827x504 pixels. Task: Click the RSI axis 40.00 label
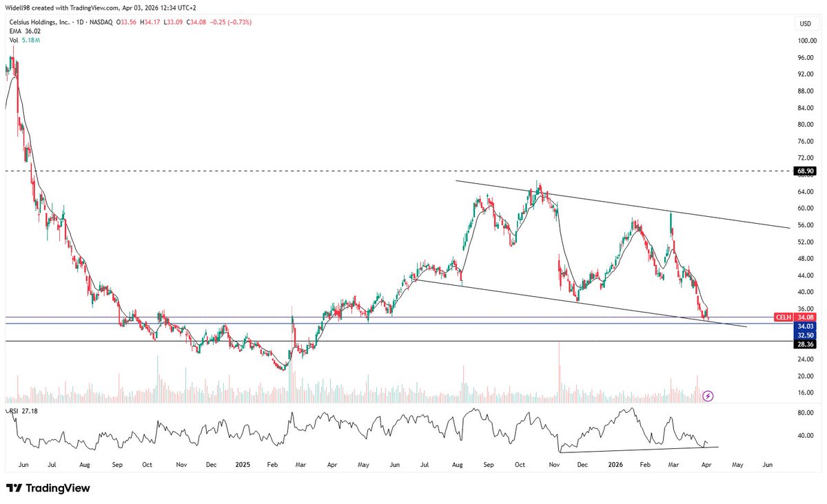click(805, 436)
